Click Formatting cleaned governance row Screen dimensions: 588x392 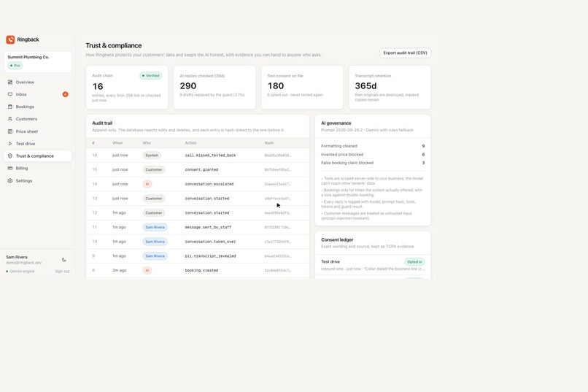click(x=373, y=146)
